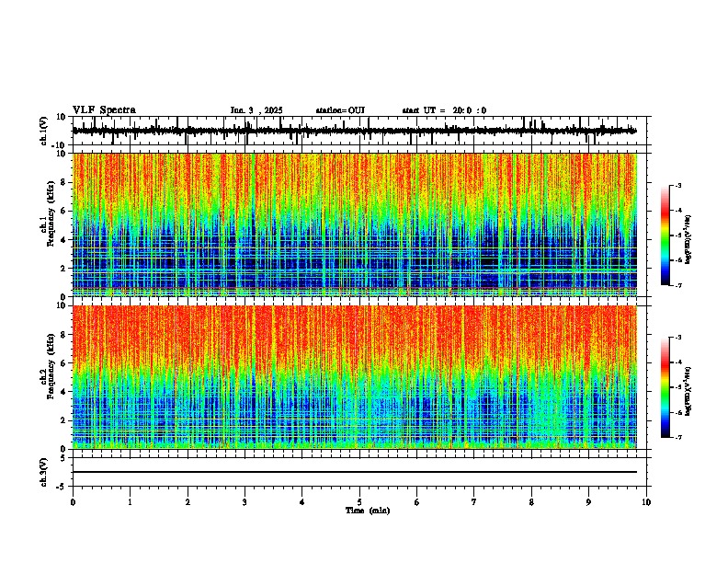Image resolution: width=728 pixels, height=563 pixels.
Task: Click the ch.2 spectrogram color scale bar
Action: coord(665,387)
